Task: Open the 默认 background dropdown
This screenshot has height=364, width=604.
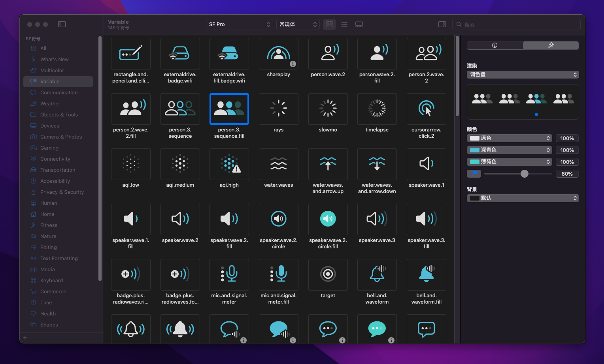Action: point(523,198)
